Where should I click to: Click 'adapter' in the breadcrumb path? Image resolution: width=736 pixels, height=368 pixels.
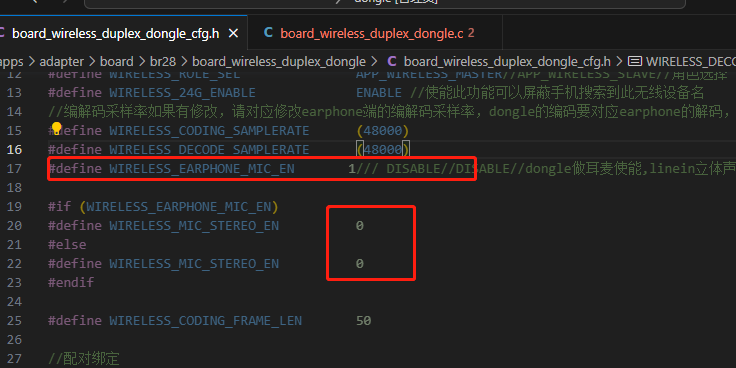[x=61, y=61]
